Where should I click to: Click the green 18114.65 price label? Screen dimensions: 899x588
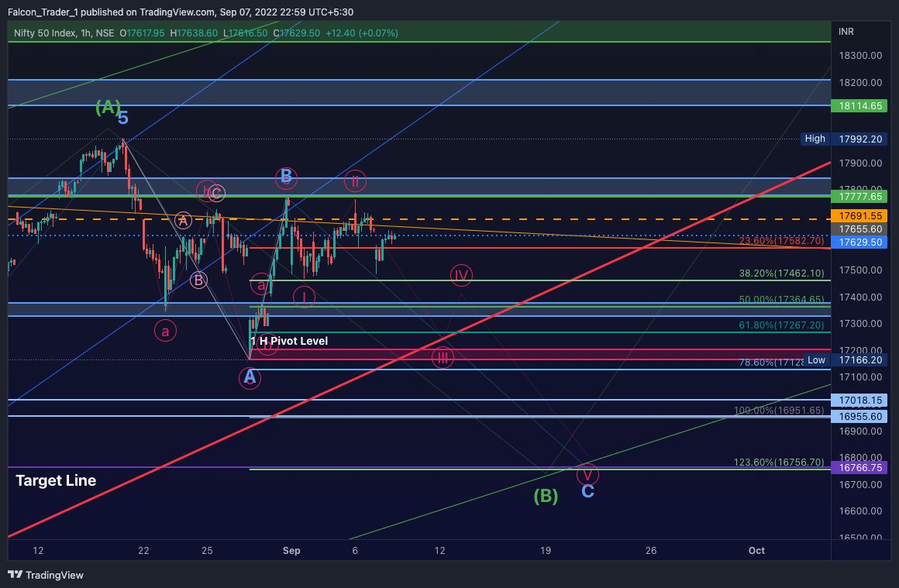click(859, 106)
